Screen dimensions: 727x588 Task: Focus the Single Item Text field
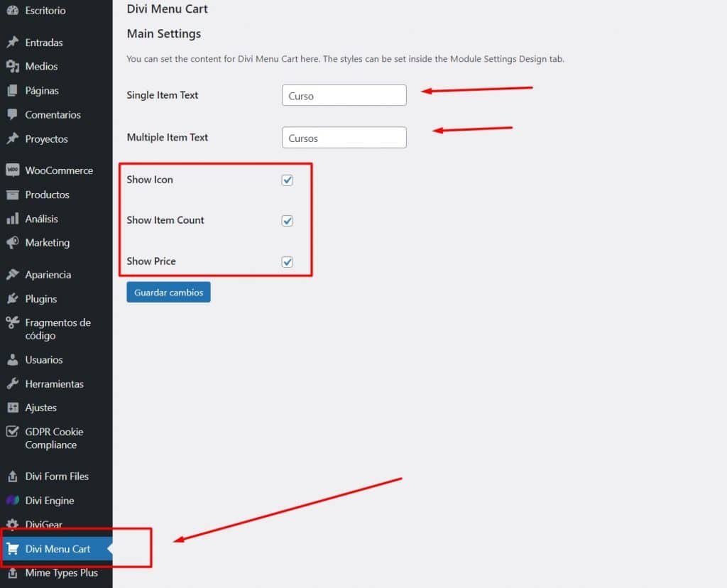344,95
